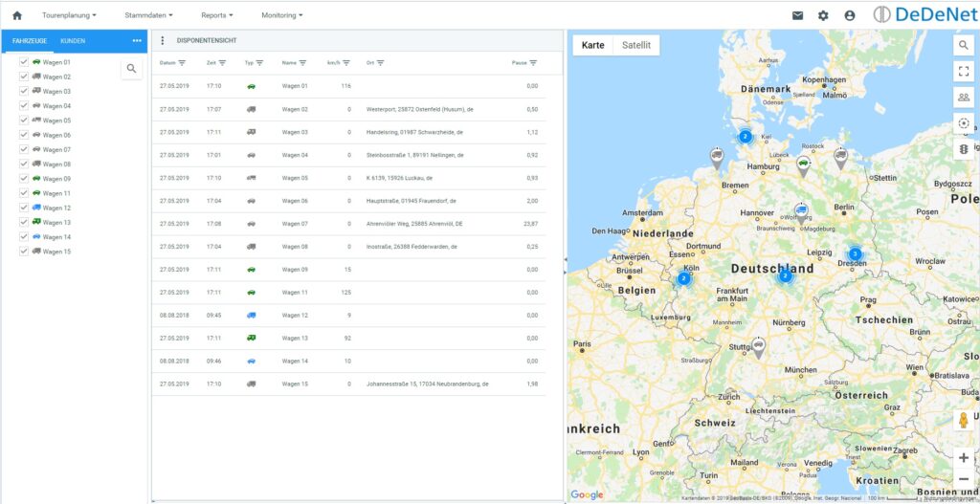
Task: Select the Satellit map view
Action: click(635, 45)
